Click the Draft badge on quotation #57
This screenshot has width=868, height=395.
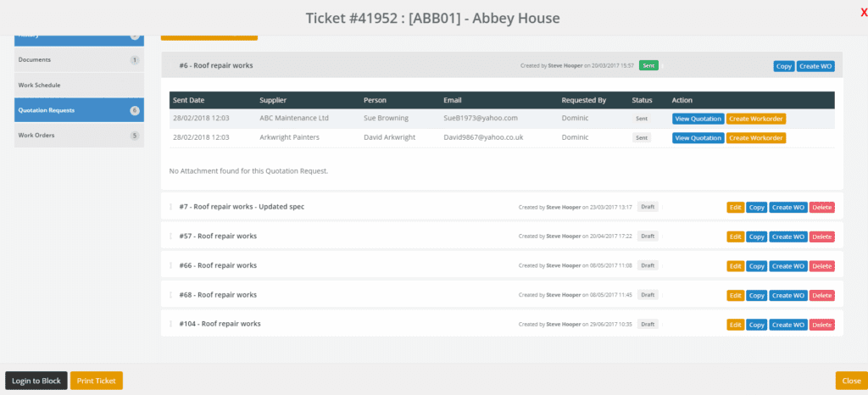tap(648, 236)
